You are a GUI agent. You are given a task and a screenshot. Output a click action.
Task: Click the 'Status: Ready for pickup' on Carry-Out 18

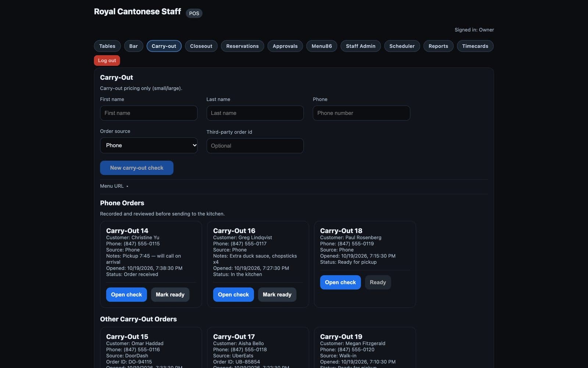(348, 262)
